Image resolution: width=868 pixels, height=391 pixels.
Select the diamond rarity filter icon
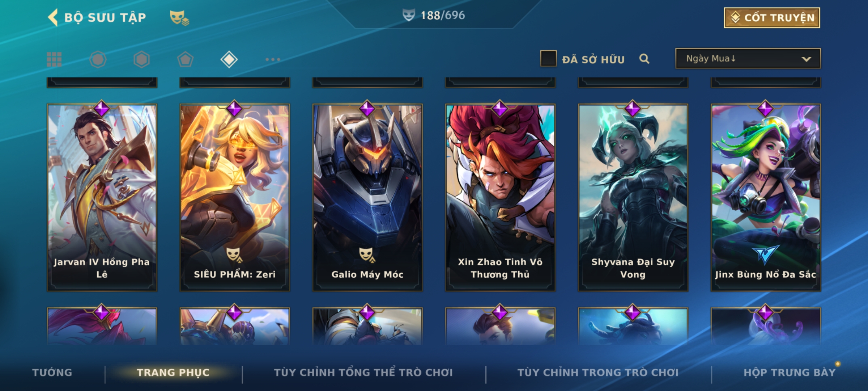[x=229, y=59]
